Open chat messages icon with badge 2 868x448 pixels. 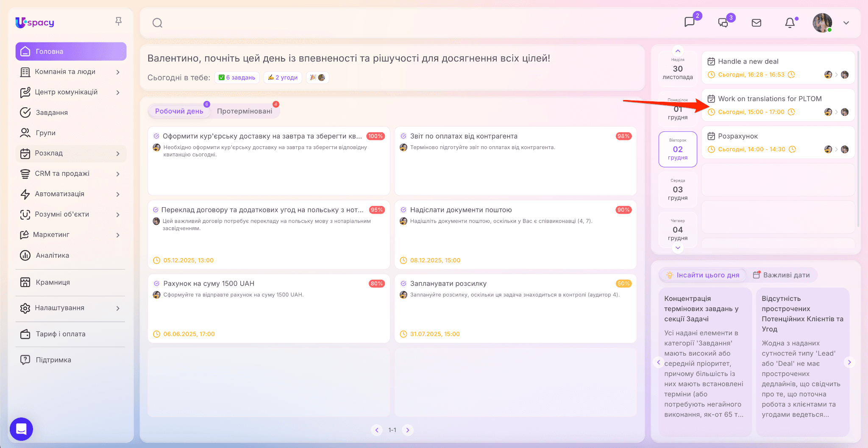click(690, 22)
